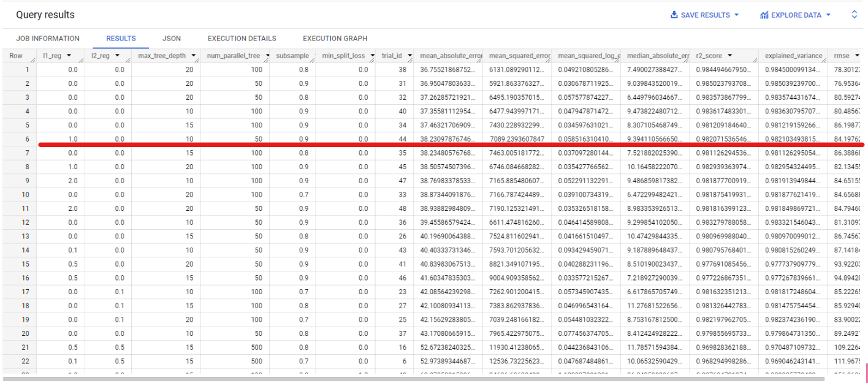Click the download icon beside SAVE RESULTS
Image resolution: width=868 pixels, height=383 pixels.
676,15
